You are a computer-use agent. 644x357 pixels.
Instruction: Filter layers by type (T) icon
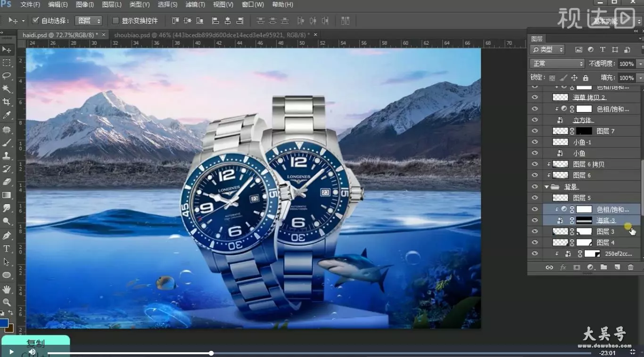pos(603,49)
